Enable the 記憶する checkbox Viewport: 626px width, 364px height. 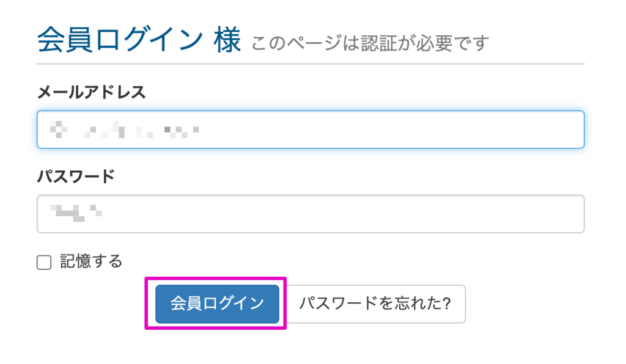[x=43, y=263]
